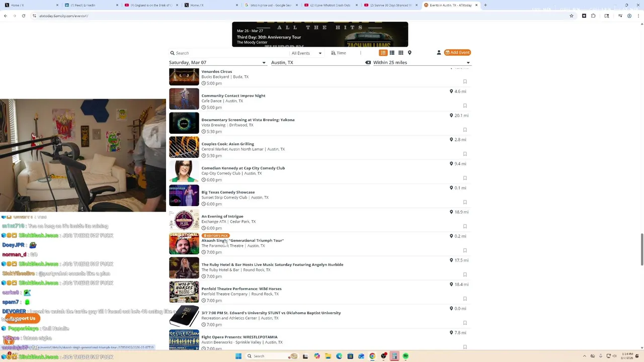This screenshot has height=362, width=644.
Task: Click the Editor's Pick badge
Action: [x=215, y=235]
